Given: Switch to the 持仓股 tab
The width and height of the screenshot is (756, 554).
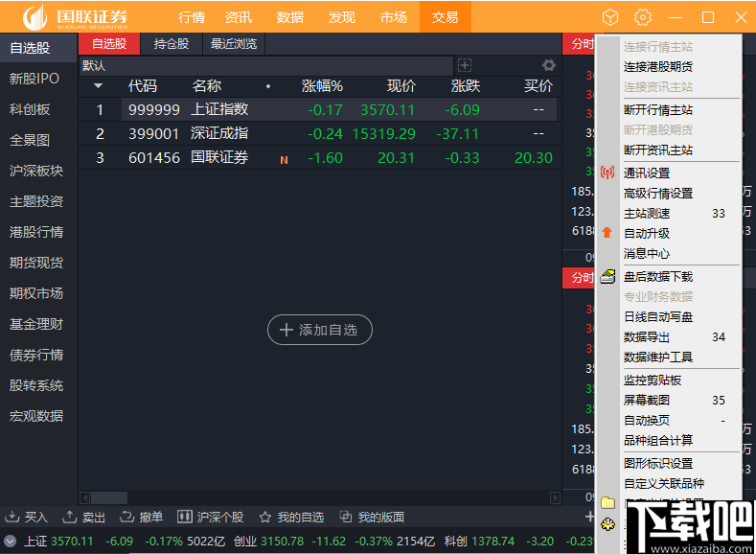Looking at the screenshot, I should [x=172, y=44].
